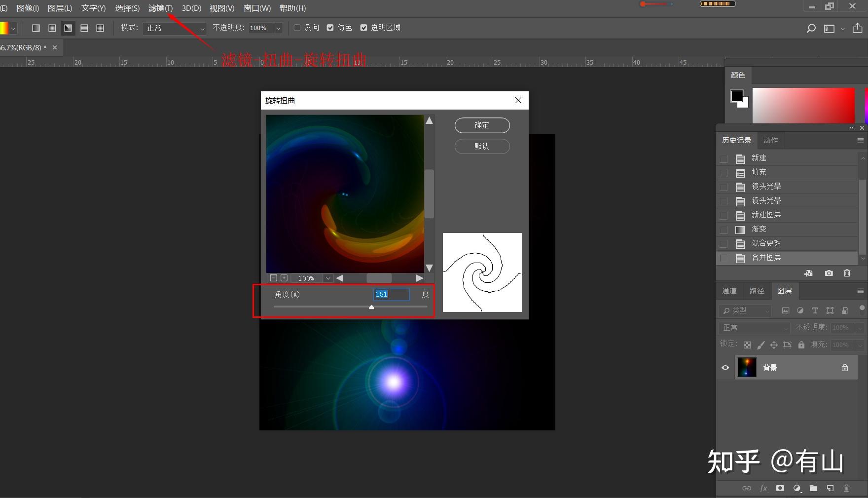
Task: Open the History panel options menu
Action: (861, 140)
